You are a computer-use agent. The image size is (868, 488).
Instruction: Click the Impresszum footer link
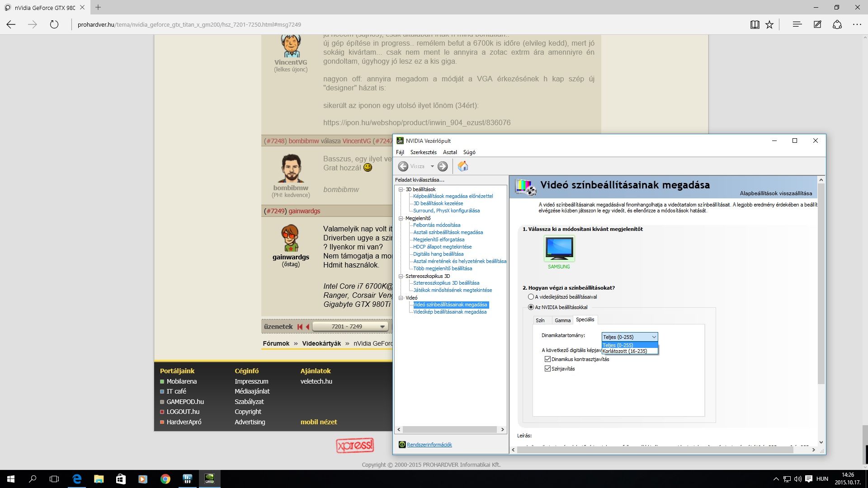pyautogui.click(x=251, y=381)
